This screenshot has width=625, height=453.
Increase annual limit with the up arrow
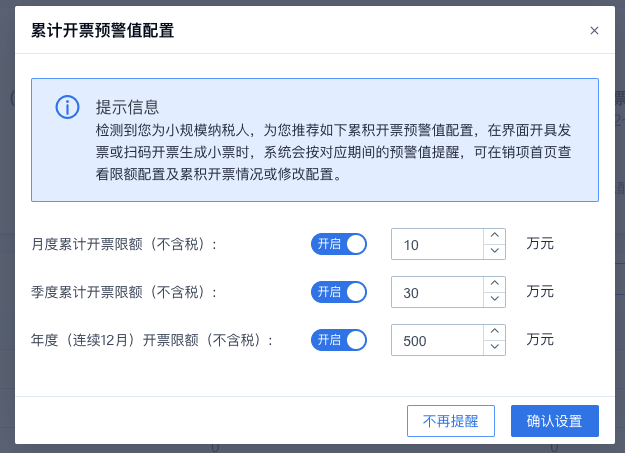495,332
